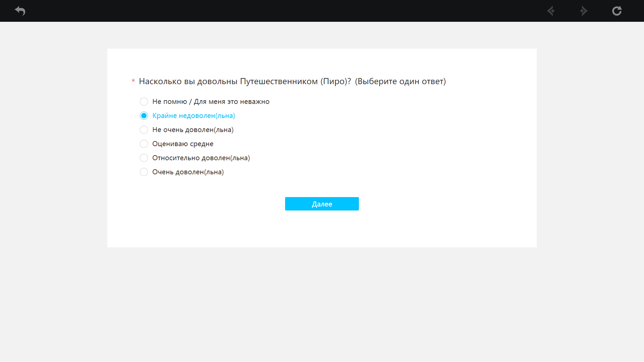
Task: Click the question text about Путешественником (Пиро)
Action: [x=292, y=81]
